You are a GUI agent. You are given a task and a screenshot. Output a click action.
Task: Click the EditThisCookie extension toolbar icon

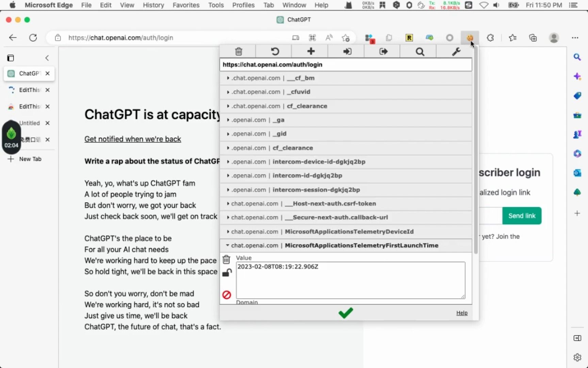(470, 38)
